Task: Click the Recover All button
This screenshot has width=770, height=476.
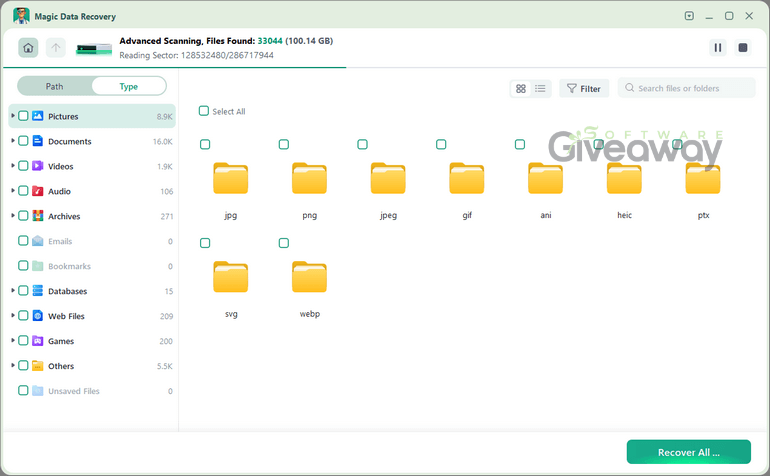Action: (688, 452)
